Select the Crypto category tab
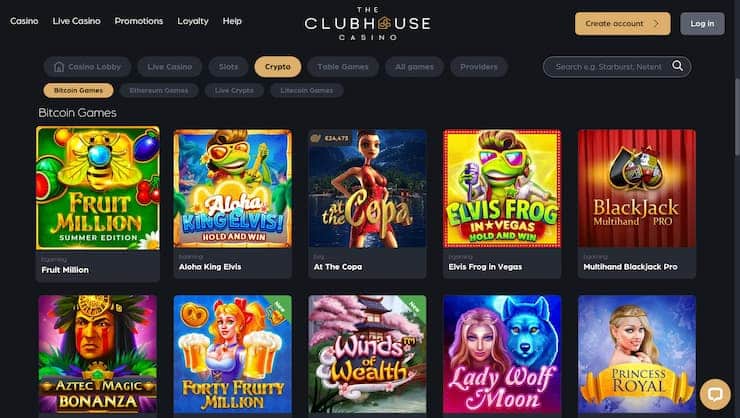Viewport: 740px width, 418px height. (x=278, y=67)
